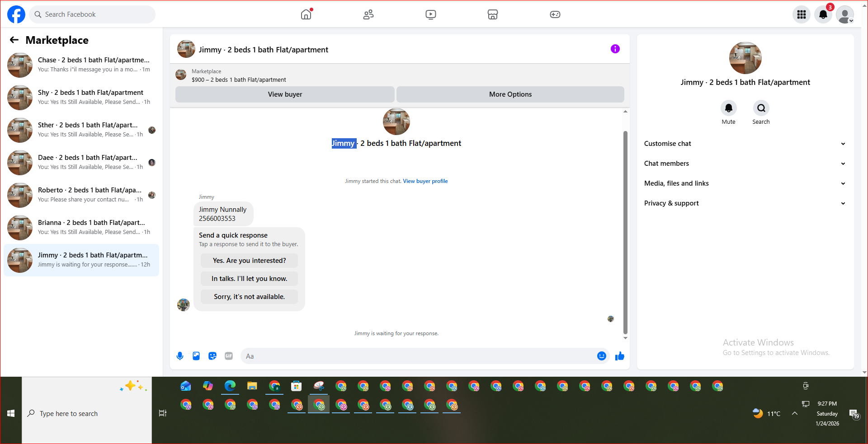Open the Daee conversation

pos(81,163)
